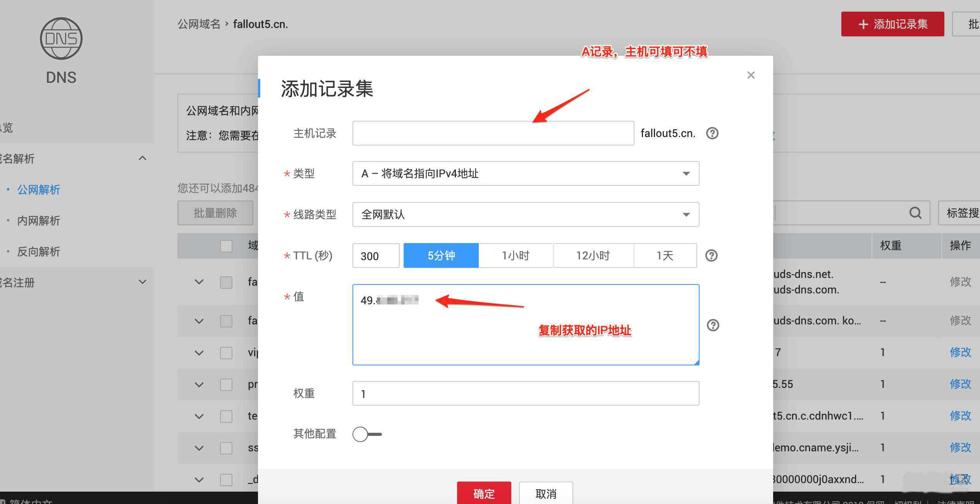Check the 'te' row checkbox

click(x=226, y=416)
